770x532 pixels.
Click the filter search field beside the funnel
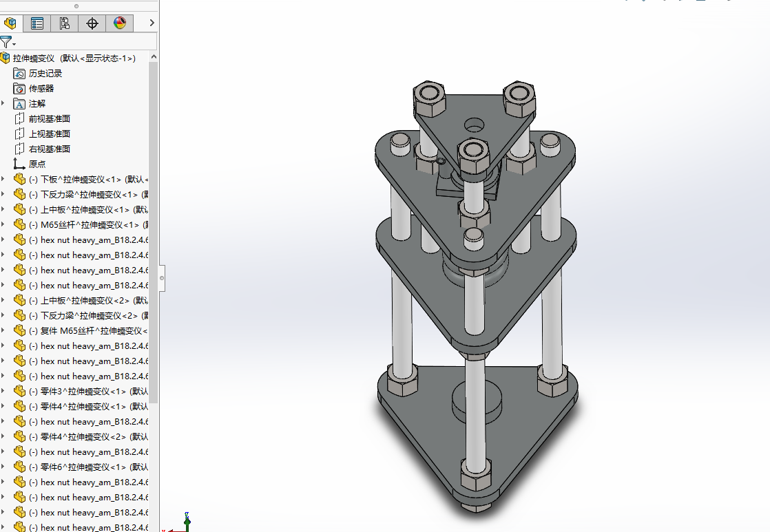pyautogui.click(x=87, y=41)
